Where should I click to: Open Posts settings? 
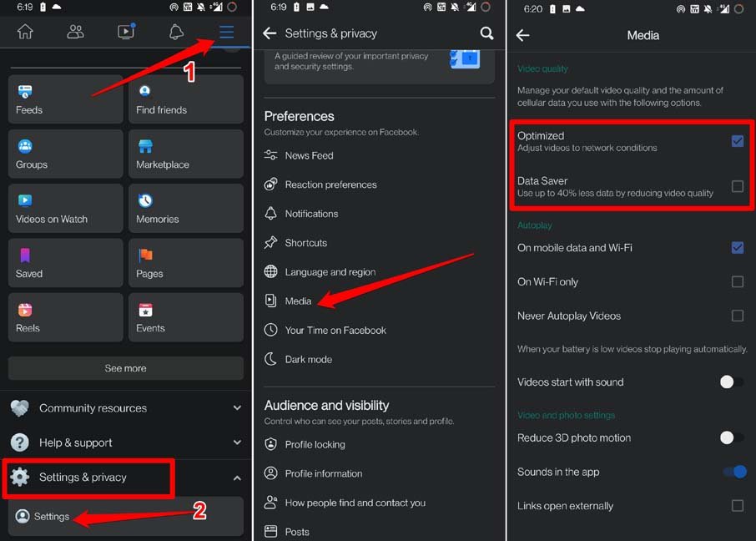point(379,532)
